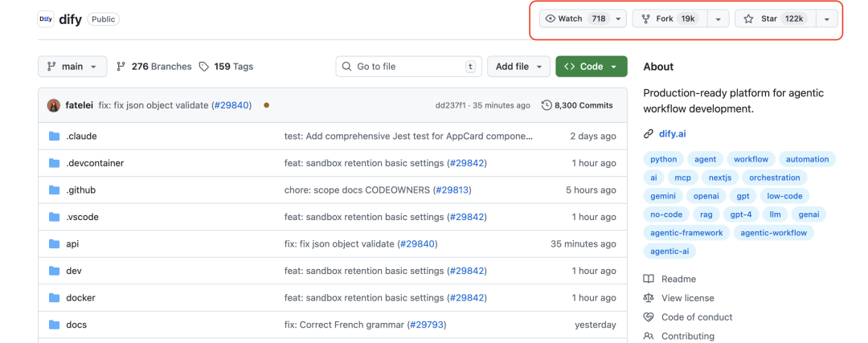The image size is (868, 343).
Task: Select the orchestration topic tag
Action: click(x=775, y=178)
